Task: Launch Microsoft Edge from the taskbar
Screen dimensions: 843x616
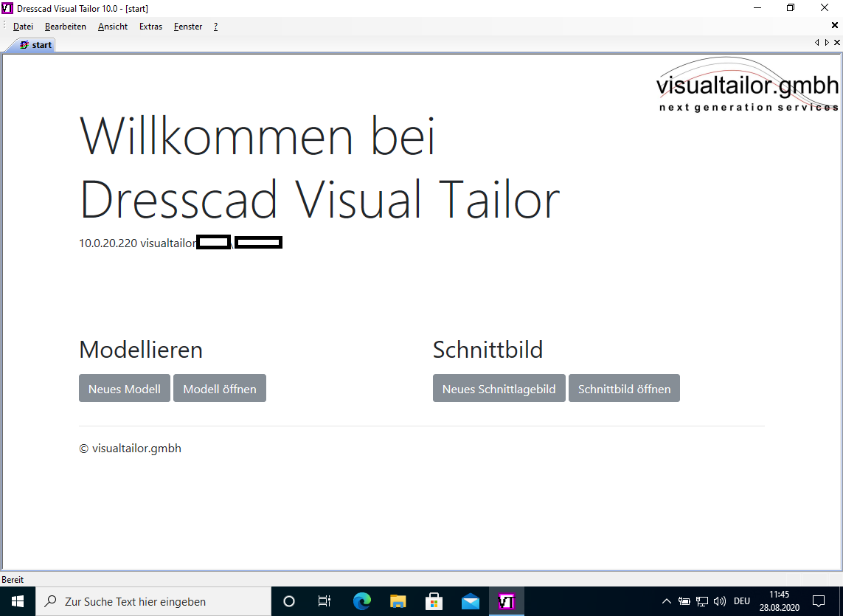Action: (361, 601)
